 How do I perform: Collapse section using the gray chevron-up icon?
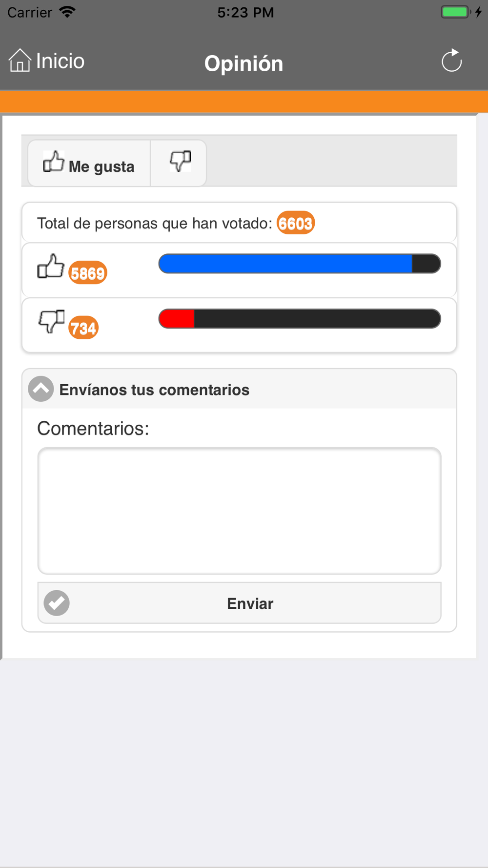[x=41, y=389]
